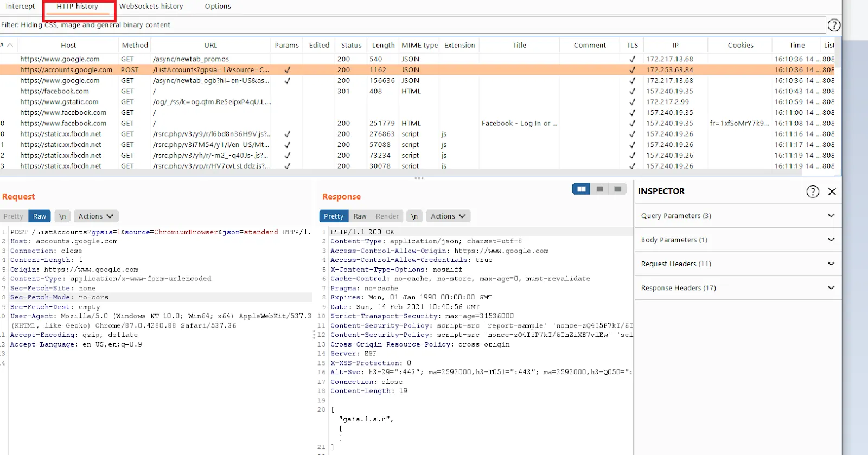This screenshot has height=455, width=868.
Task: Sort by Host column header
Action: (x=68, y=45)
